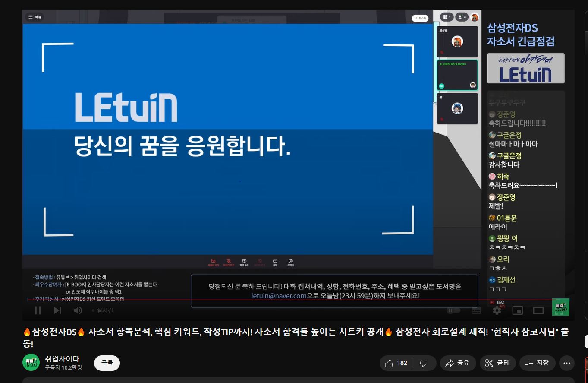
Task: Jump to live via 실시간 indicator
Action: [102, 310]
